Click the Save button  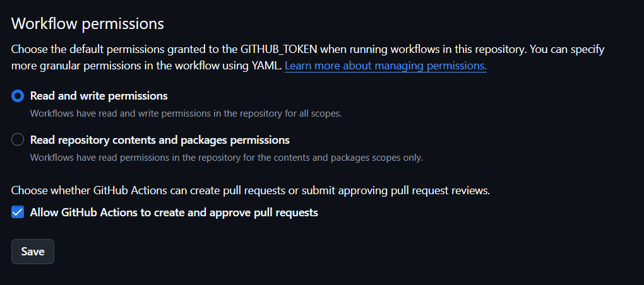point(33,252)
